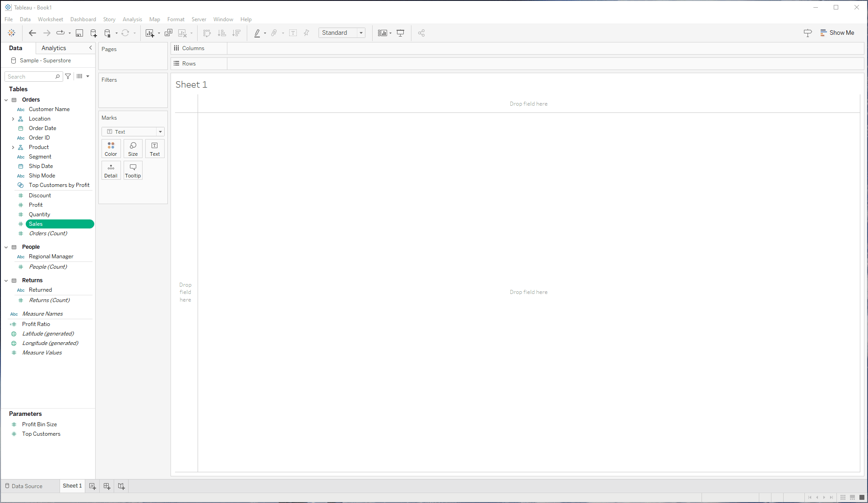Screen dimensions: 868x503
Task: Open the Analysis menu
Action: click(132, 19)
